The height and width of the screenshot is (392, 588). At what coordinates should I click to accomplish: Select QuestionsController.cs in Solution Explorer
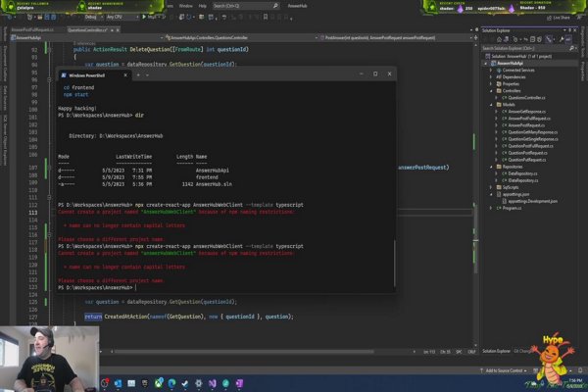click(x=526, y=98)
